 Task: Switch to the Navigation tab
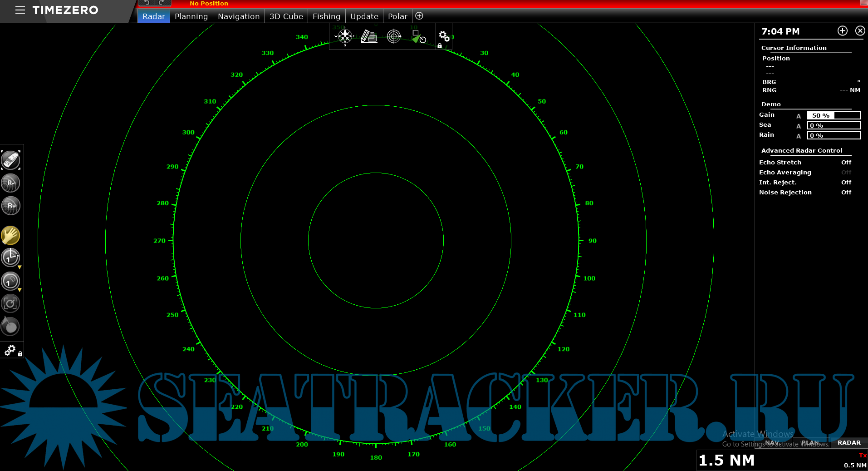[x=239, y=16]
